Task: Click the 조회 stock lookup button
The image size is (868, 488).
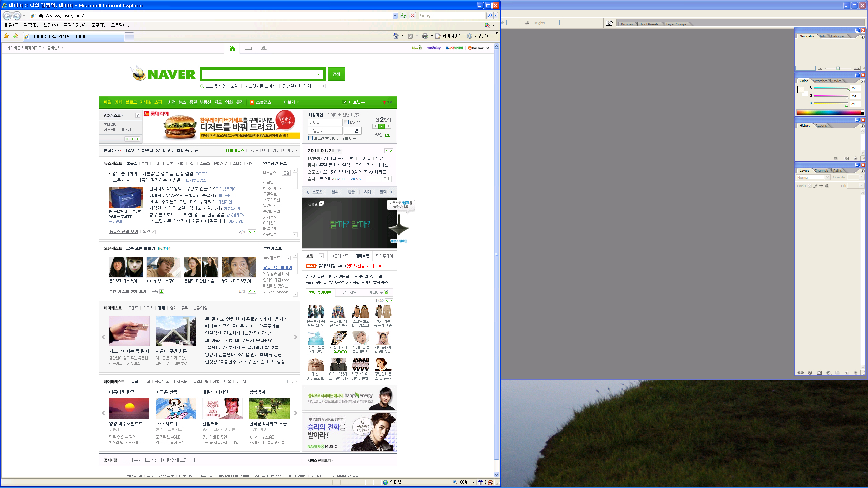Action: click(x=387, y=179)
